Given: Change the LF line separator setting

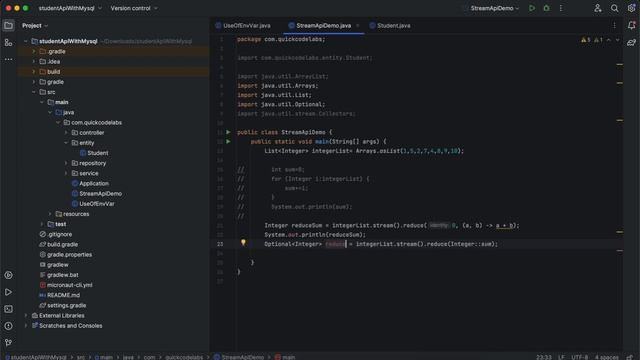Looking at the screenshot, I should [561, 357].
